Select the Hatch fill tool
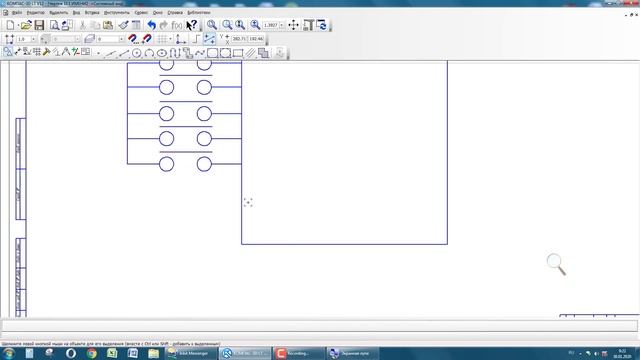The width and height of the screenshot is (640, 360). 251,53
